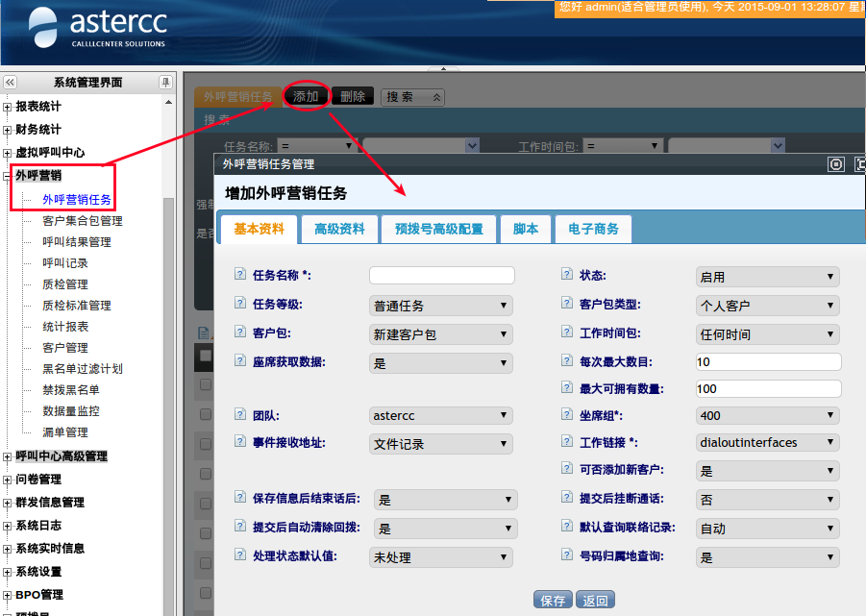The width and height of the screenshot is (866, 616).
Task: Open the 电子商务 tab
Action: point(593,229)
